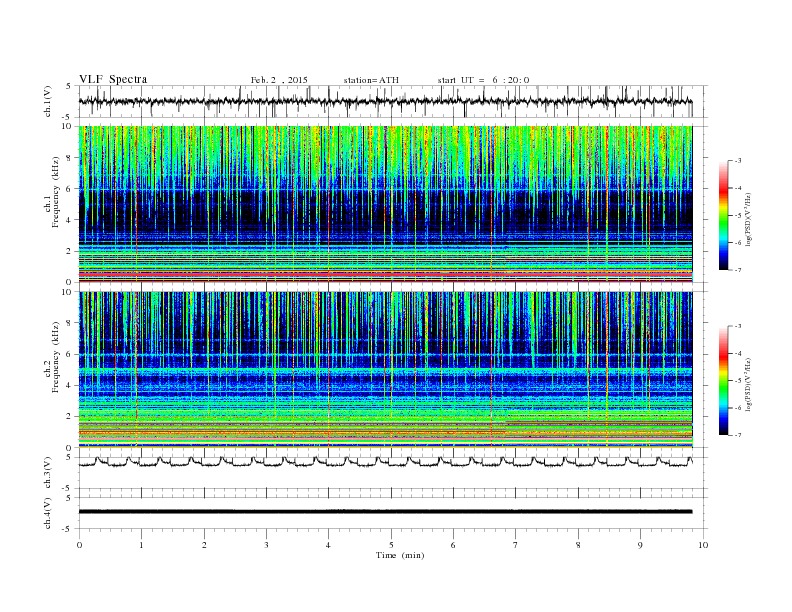Click the ch.1 "Frequency (kHz)" axis label
This screenshot has height=612, width=792.
pos(55,192)
